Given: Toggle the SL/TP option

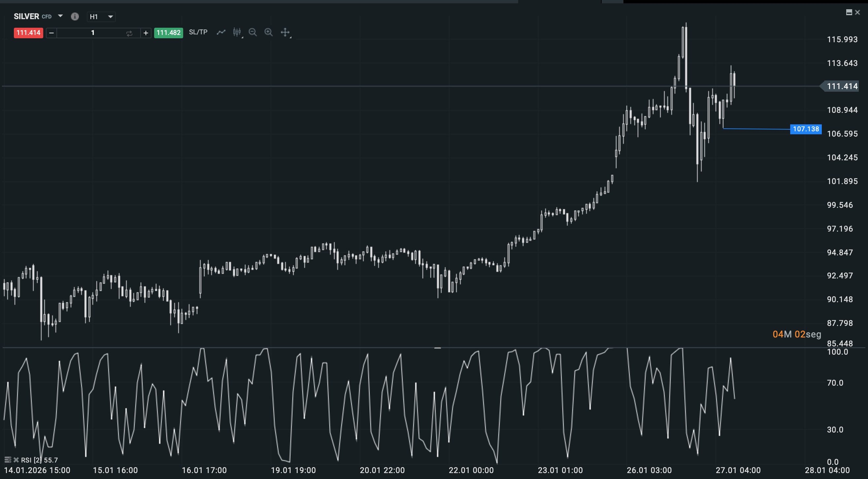Looking at the screenshot, I should click(198, 32).
